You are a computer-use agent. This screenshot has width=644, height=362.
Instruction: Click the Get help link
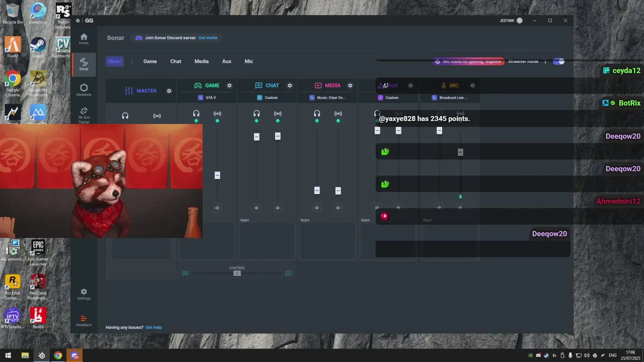(x=153, y=327)
